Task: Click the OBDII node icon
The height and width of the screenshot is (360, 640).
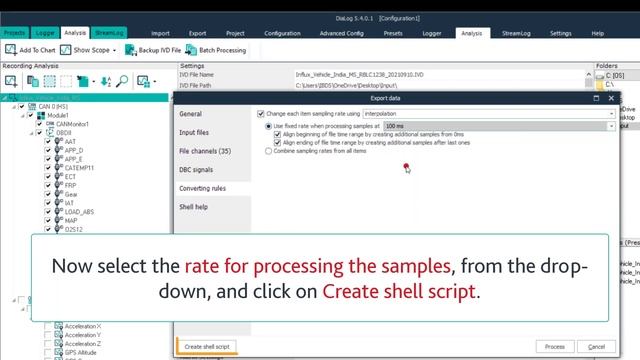Action: click(50, 133)
